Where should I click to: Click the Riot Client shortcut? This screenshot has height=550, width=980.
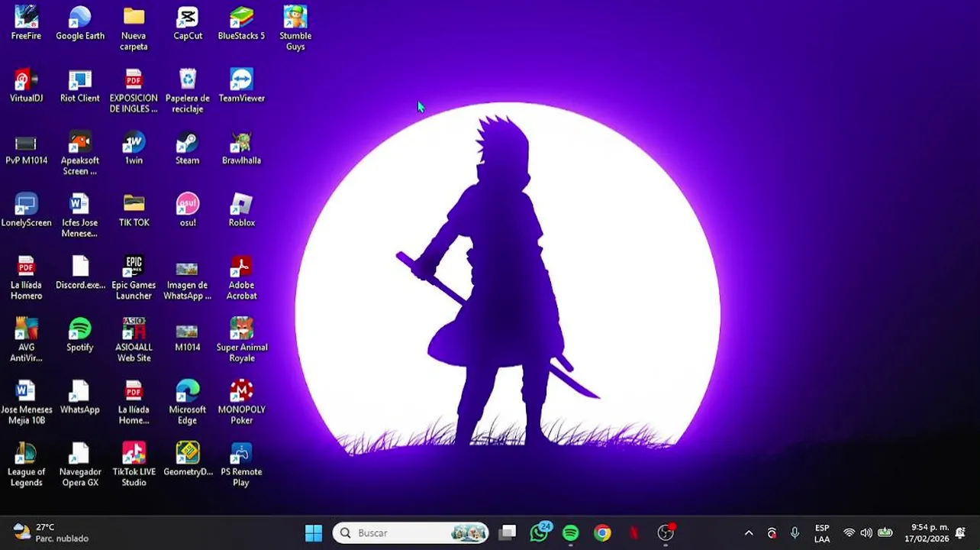pyautogui.click(x=80, y=86)
